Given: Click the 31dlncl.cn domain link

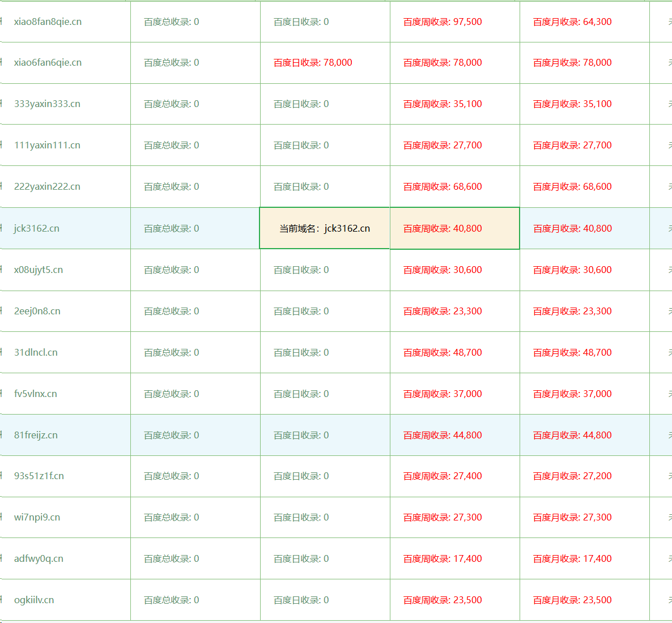Looking at the screenshot, I should pyautogui.click(x=36, y=353).
